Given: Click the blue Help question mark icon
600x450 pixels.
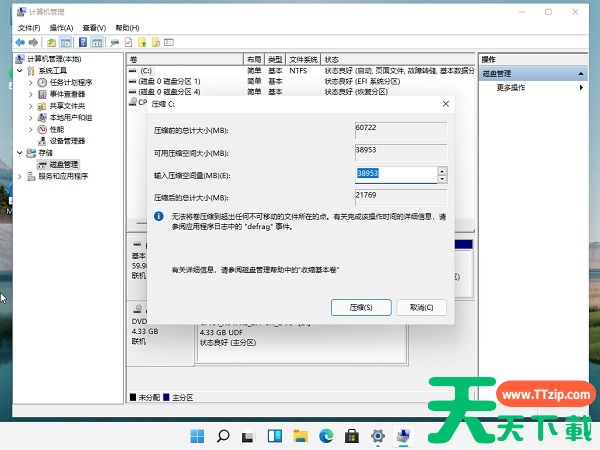Looking at the screenshot, I should (83, 42).
